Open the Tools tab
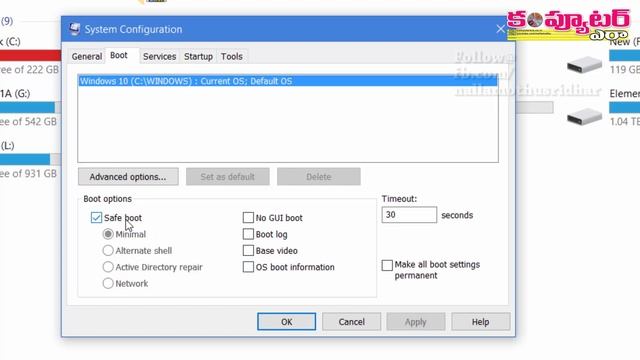This screenshot has width=640, height=360. point(231,56)
